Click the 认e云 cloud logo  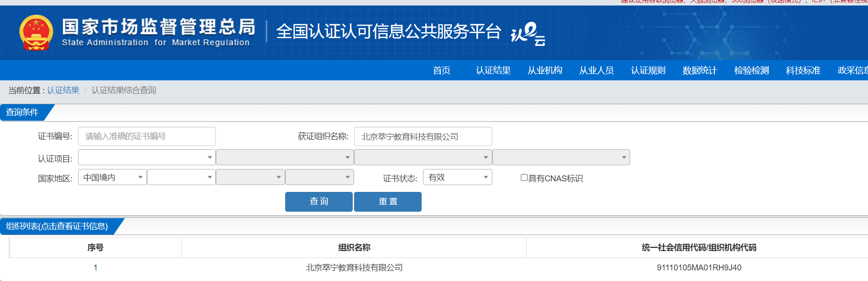[528, 34]
